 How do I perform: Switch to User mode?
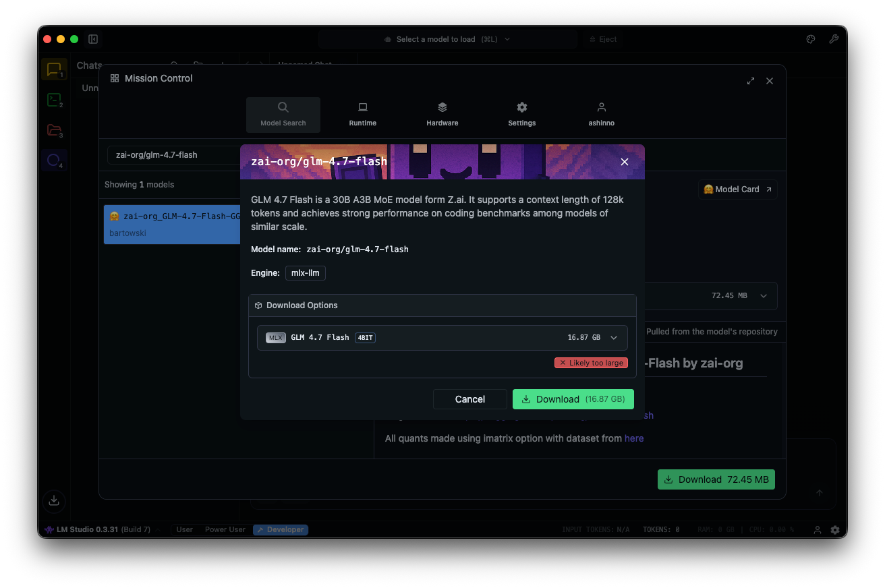pos(184,529)
